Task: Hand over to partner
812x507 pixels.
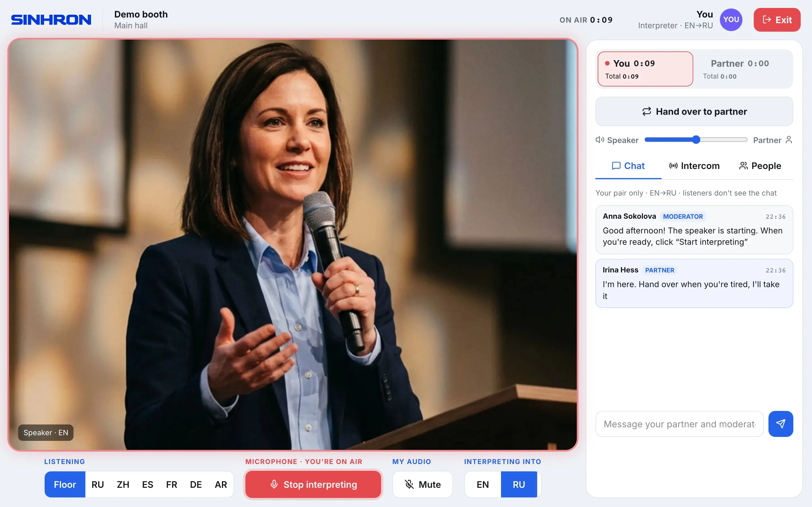Action: tap(694, 111)
